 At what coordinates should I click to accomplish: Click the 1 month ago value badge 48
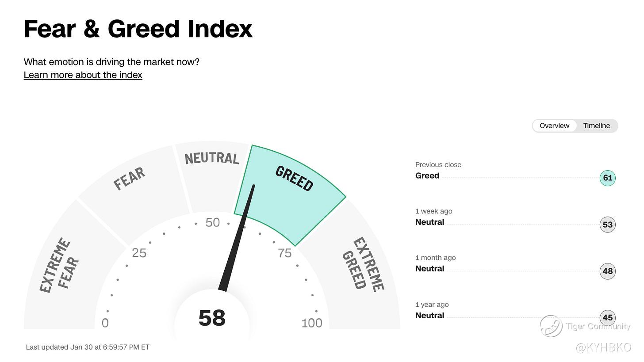[x=608, y=271]
